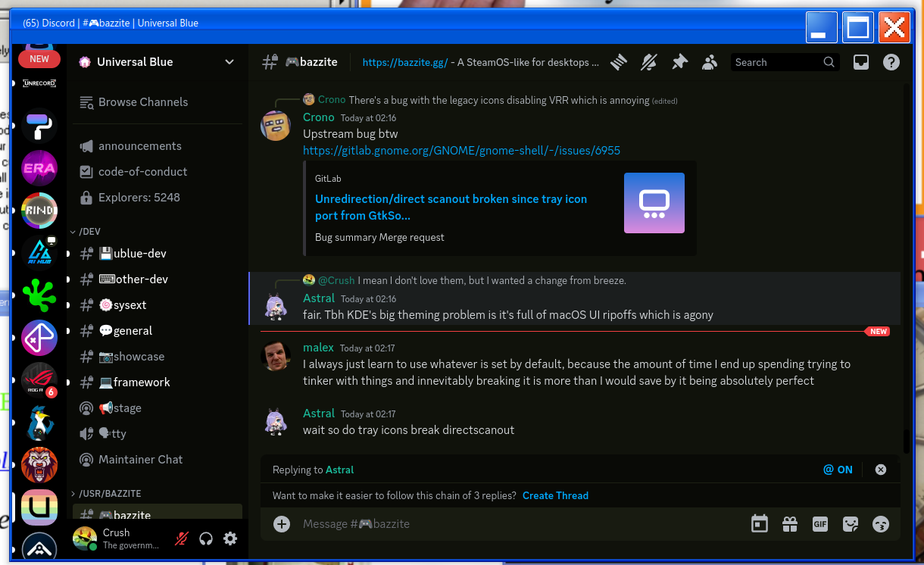Open the gitlab.gnome.org issue link
The image size is (924, 565).
(x=461, y=151)
